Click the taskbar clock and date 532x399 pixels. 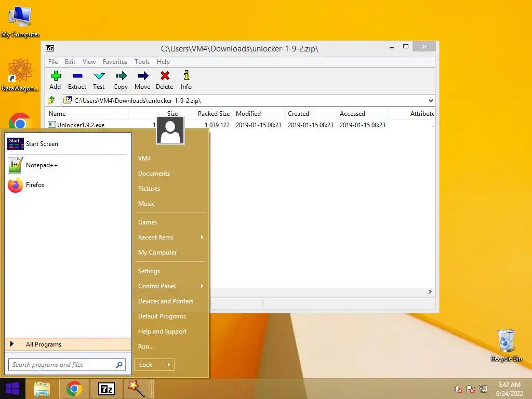[509, 389]
